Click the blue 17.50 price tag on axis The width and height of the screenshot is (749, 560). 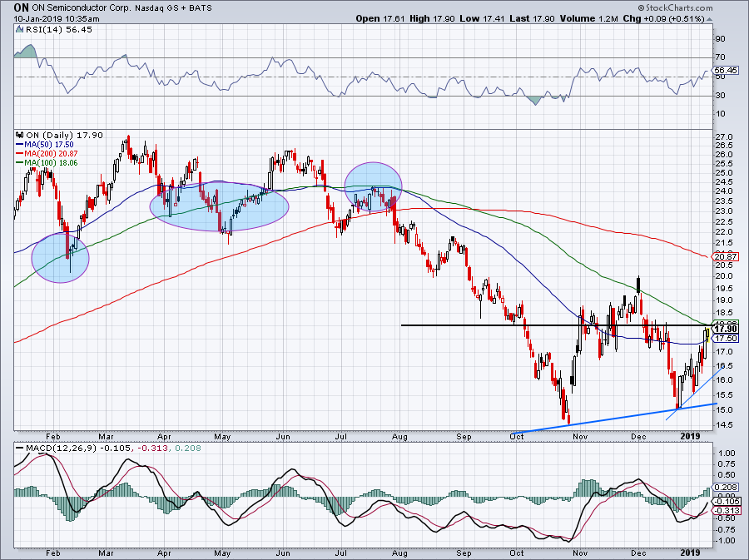tap(726, 338)
